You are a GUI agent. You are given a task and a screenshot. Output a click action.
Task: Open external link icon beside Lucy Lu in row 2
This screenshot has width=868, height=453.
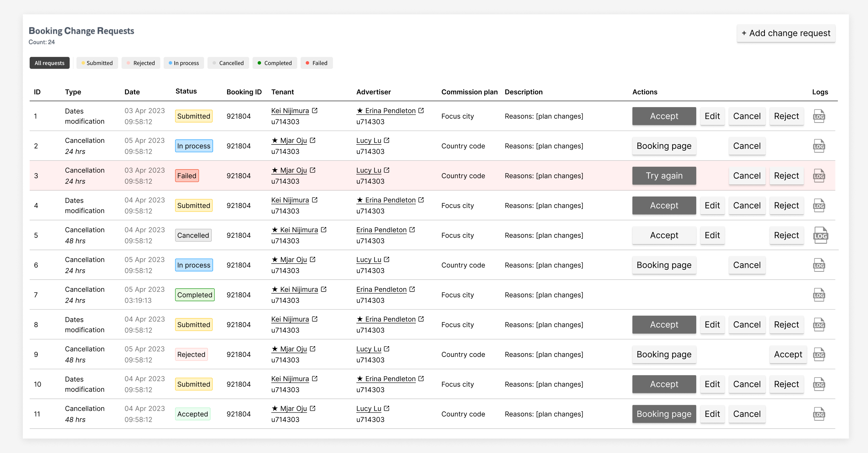tap(387, 140)
